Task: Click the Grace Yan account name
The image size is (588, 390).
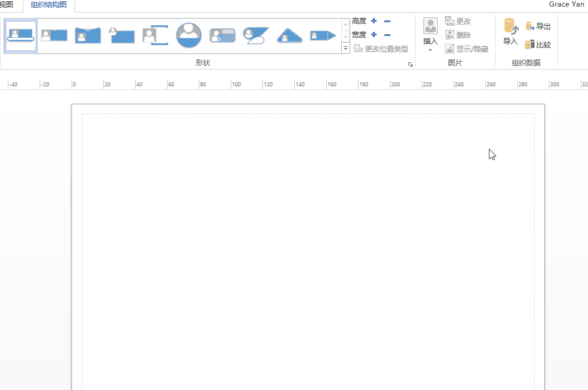Action: click(566, 4)
